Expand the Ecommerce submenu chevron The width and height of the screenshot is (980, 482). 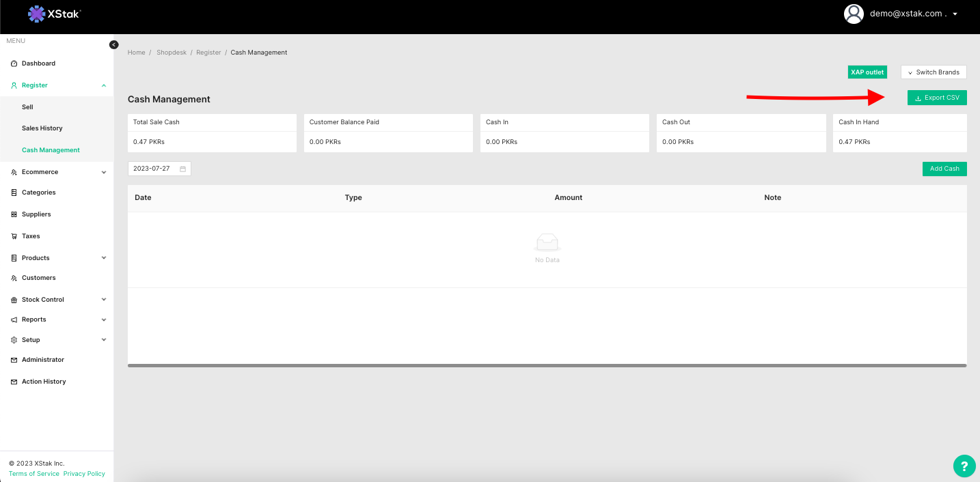pyautogui.click(x=104, y=172)
